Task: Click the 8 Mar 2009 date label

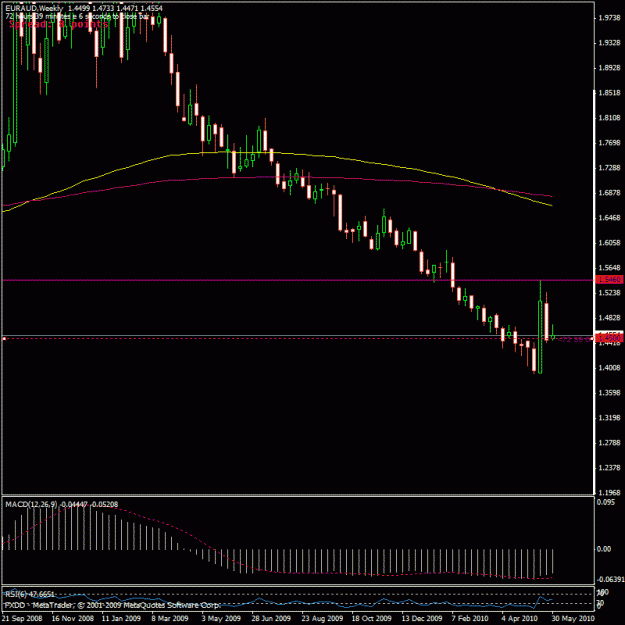Action: tap(169, 618)
